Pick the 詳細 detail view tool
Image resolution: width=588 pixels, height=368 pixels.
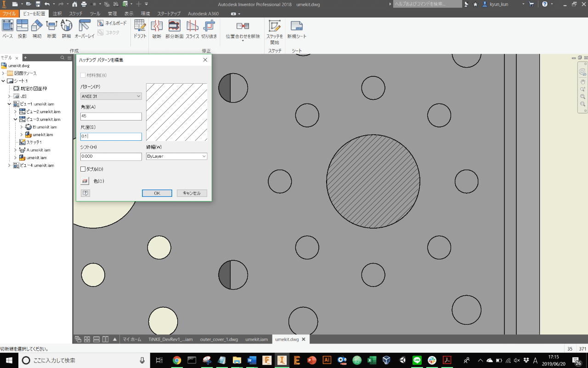[66, 29]
